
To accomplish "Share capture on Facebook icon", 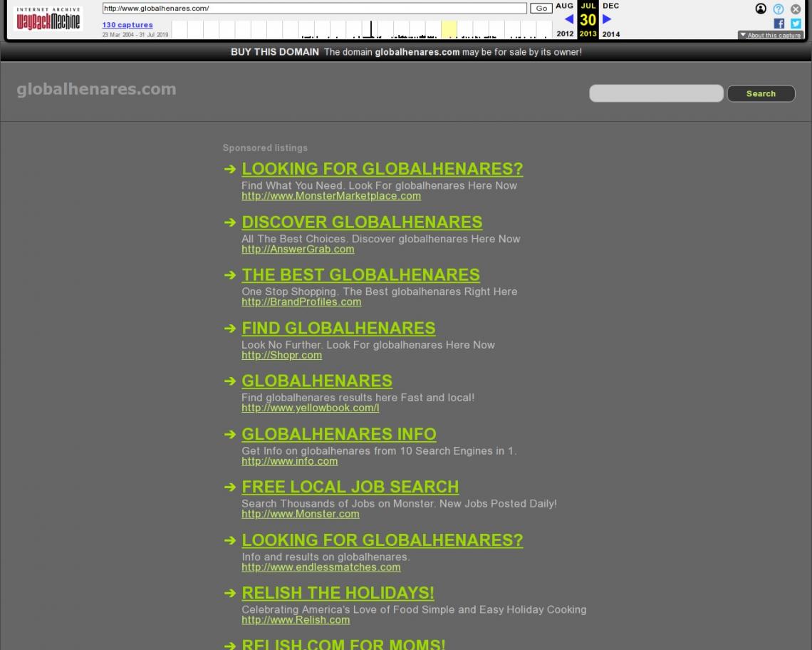I will (779, 24).
